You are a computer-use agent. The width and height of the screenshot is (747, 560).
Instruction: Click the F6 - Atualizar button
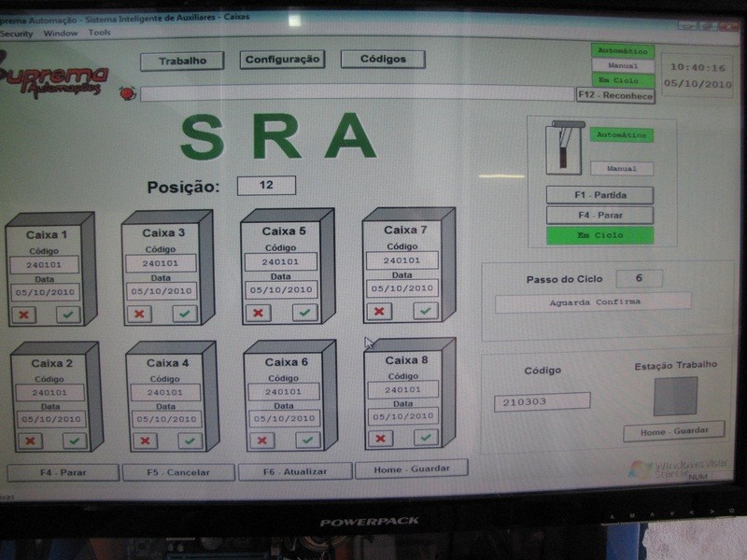pos(294,471)
